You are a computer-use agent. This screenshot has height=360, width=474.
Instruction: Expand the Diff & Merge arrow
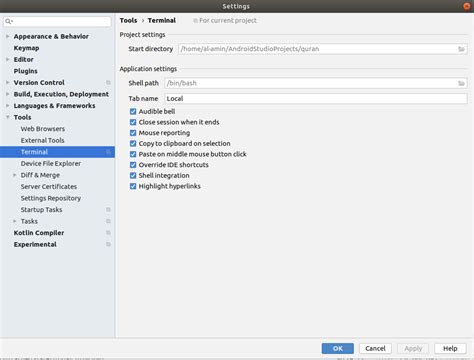point(15,175)
